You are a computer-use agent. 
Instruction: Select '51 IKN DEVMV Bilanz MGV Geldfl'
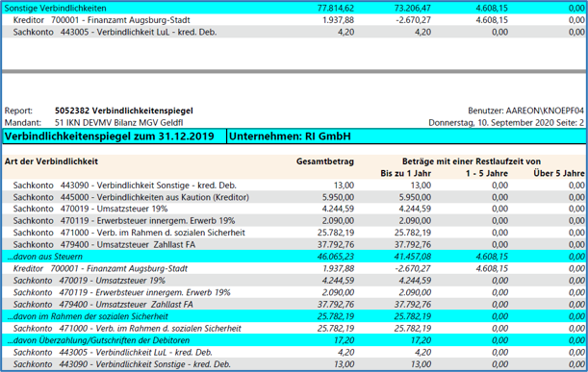tap(119, 122)
